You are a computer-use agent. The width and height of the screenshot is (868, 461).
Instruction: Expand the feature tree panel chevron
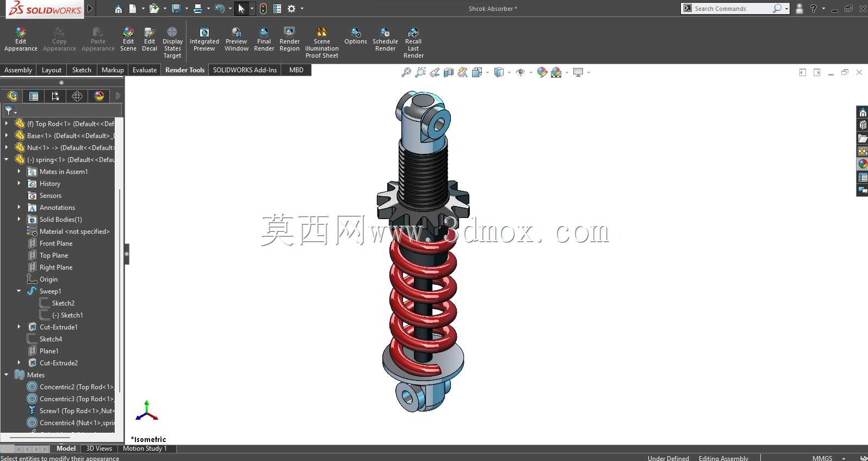tap(117, 96)
